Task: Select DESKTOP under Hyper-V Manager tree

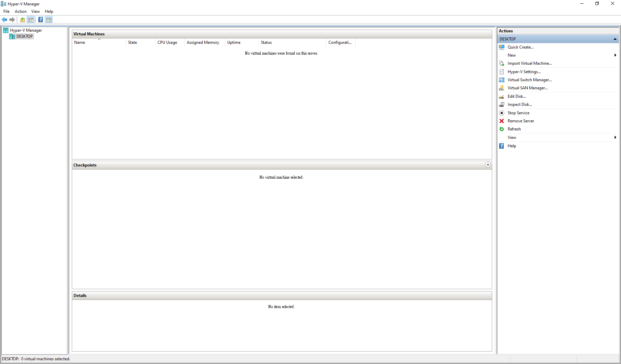Action: [x=24, y=36]
